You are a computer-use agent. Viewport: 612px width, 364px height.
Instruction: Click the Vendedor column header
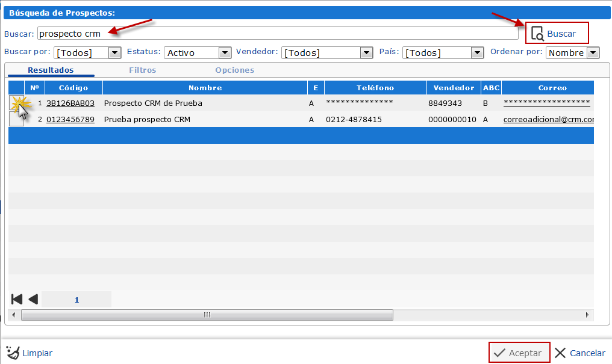(454, 88)
